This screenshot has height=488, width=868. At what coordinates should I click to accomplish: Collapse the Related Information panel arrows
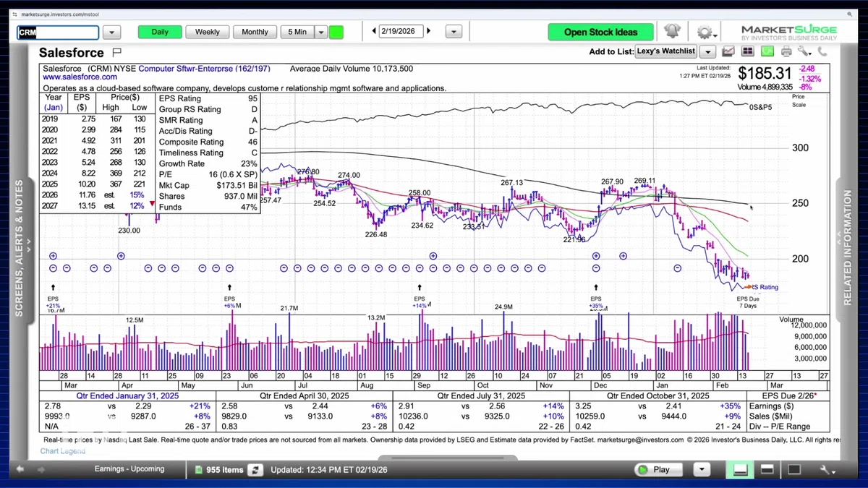[x=838, y=236]
